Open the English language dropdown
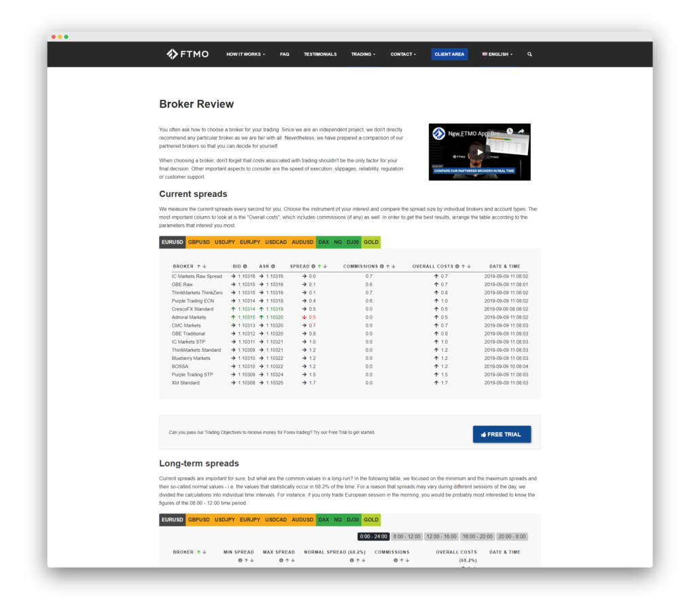 pos(497,54)
